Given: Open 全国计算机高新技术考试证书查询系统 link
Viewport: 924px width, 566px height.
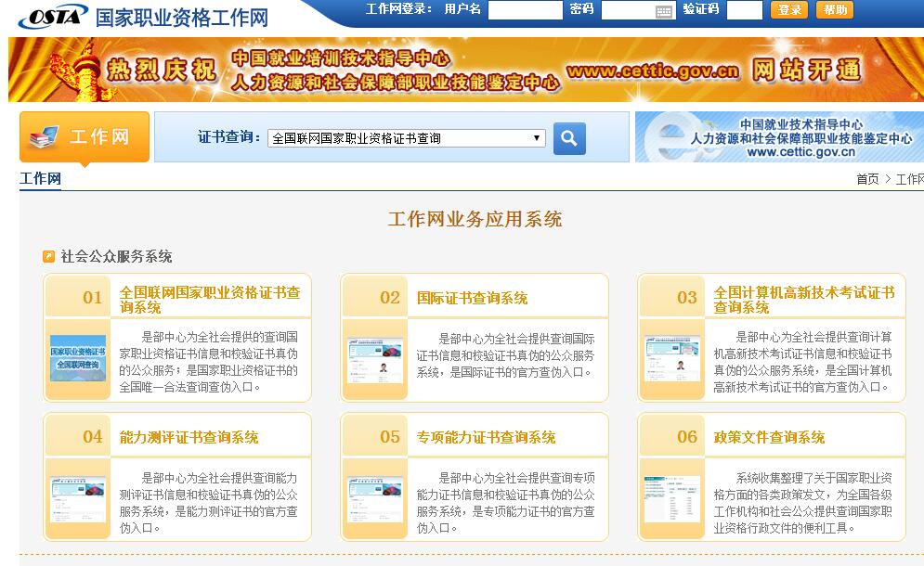Looking at the screenshot, I should (803, 299).
